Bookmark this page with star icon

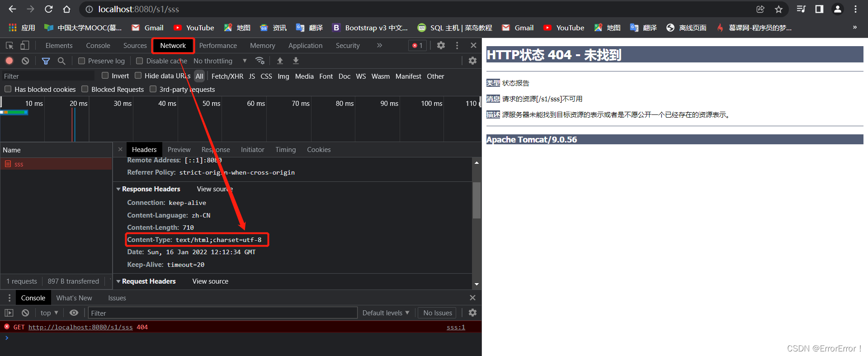coord(778,9)
